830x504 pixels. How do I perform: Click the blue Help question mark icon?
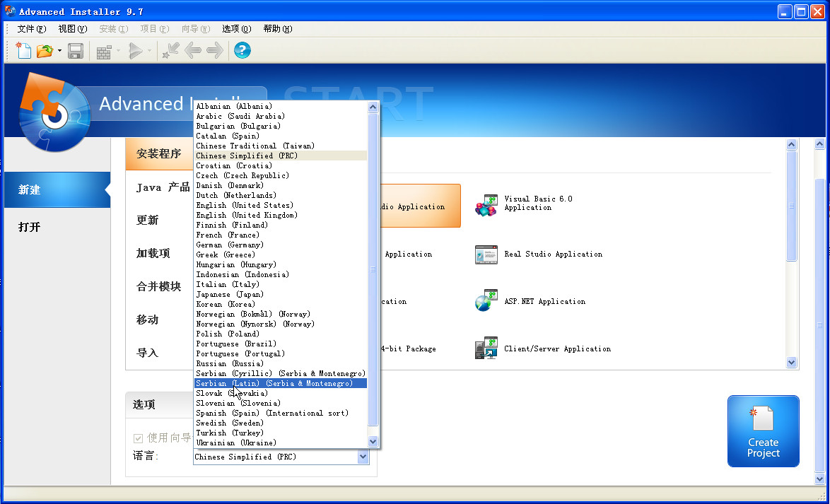point(242,50)
